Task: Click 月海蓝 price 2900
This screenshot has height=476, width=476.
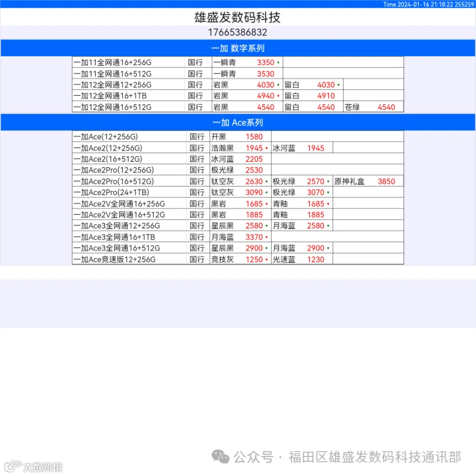Action: point(316,249)
